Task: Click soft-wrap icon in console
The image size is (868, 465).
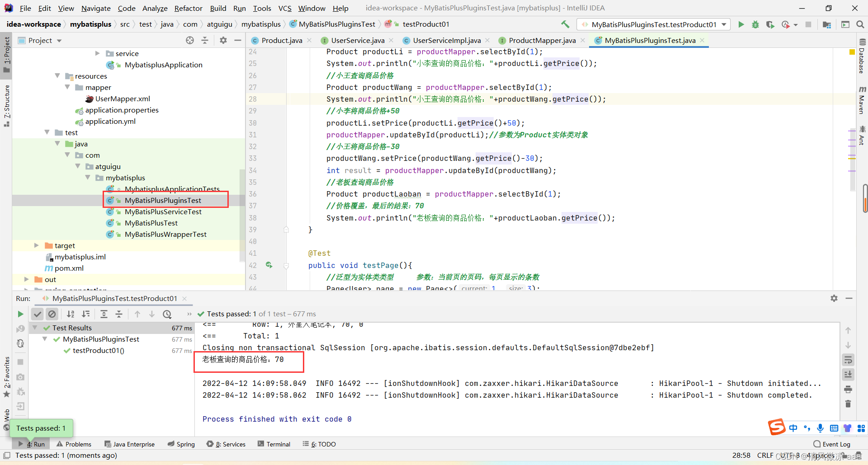Action: pyautogui.click(x=848, y=360)
